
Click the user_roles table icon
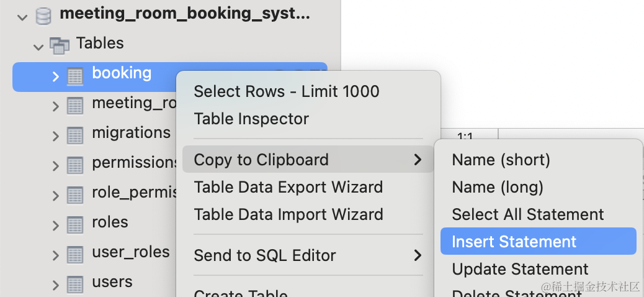click(75, 253)
